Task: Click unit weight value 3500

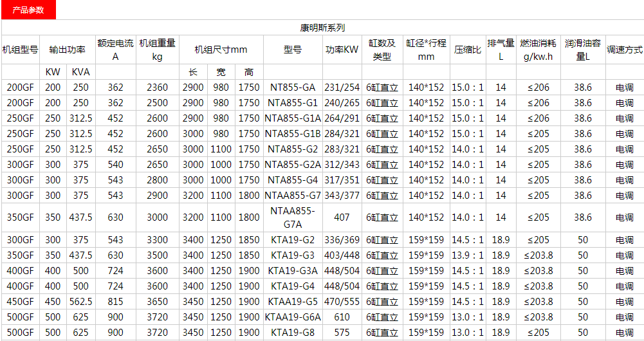Action: [x=158, y=255]
